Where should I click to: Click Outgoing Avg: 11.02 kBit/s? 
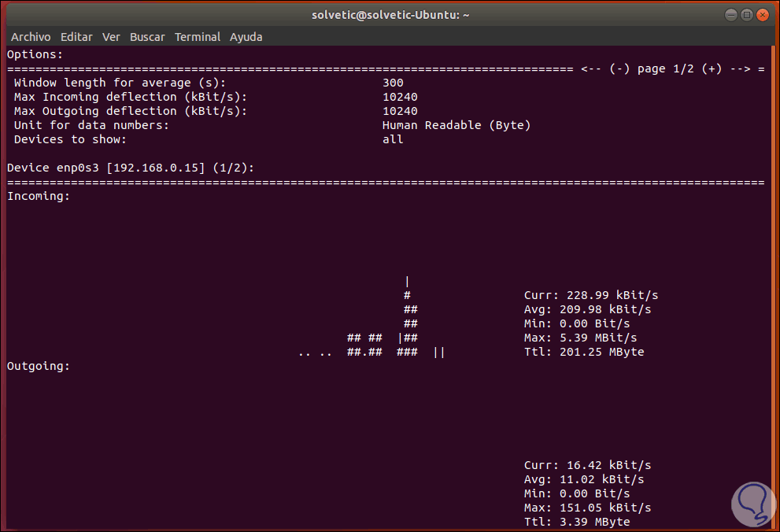(x=584, y=479)
